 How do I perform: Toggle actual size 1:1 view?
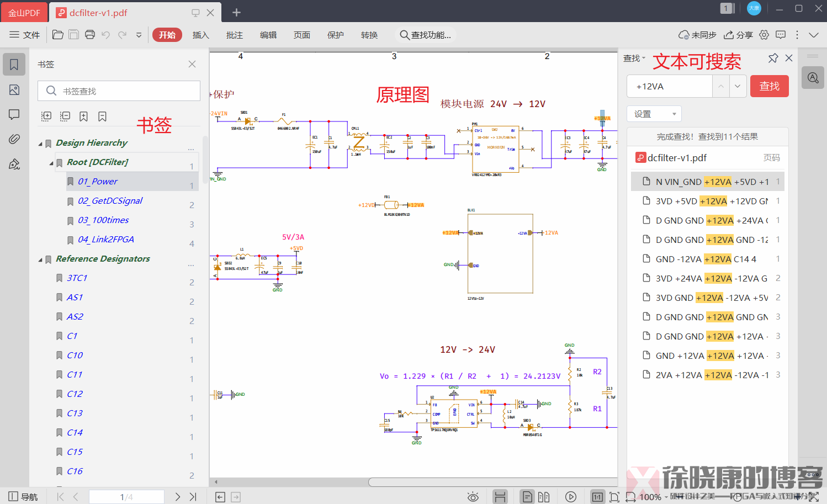(x=597, y=497)
